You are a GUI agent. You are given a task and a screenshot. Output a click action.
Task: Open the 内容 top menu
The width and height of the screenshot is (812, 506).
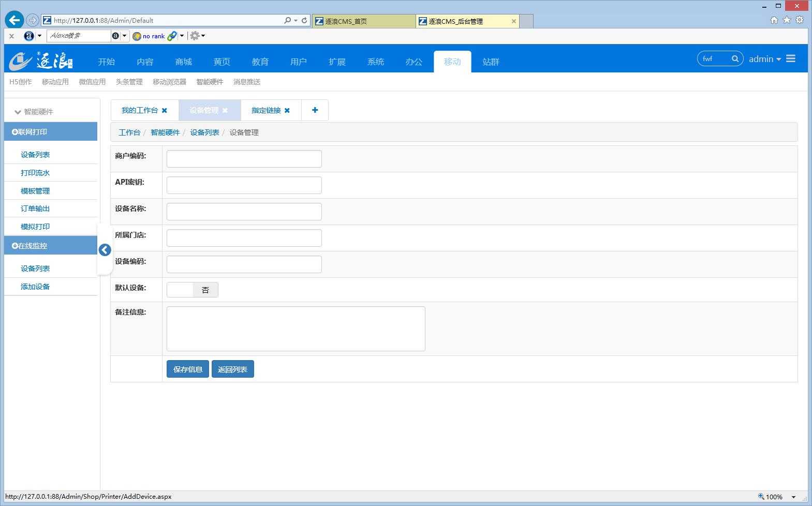(x=145, y=62)
